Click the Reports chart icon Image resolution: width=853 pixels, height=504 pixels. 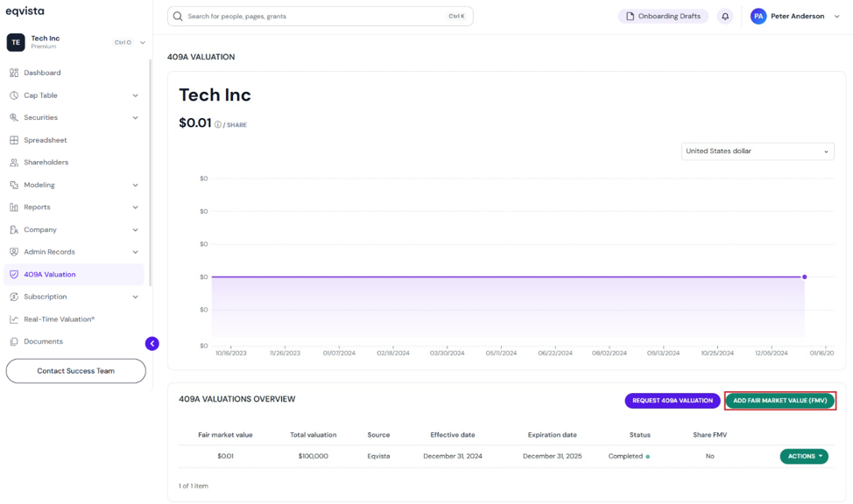click(x=14, y=207)
